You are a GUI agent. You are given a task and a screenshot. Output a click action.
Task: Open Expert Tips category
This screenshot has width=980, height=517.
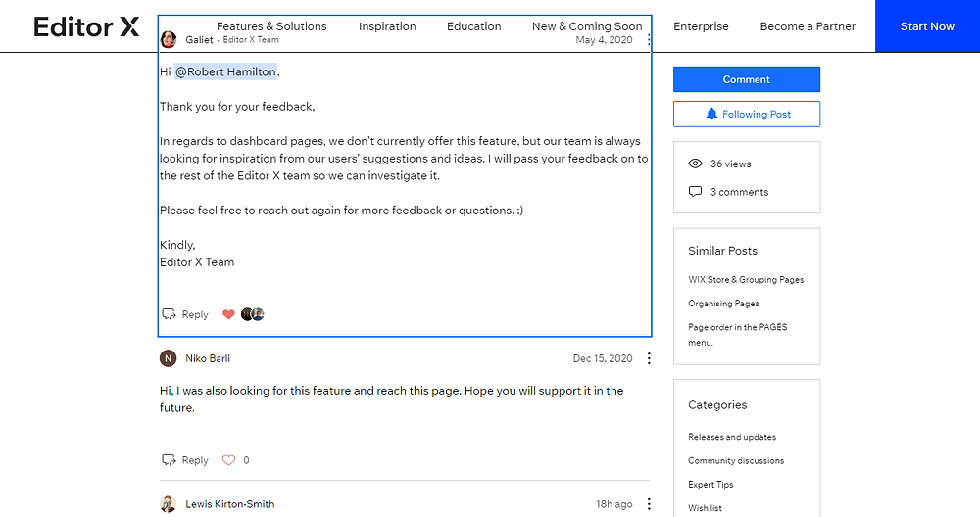click(710, 485)
